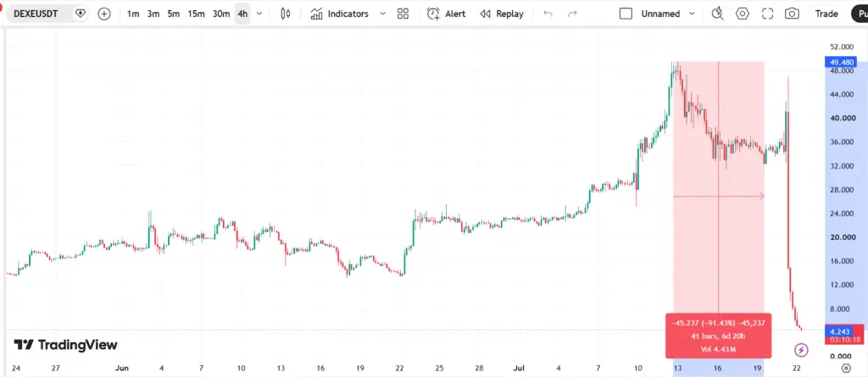Expand the timeframe interval dropdown chevron
The width and height of the screenshot is (868, 377).
coord(259,14)
